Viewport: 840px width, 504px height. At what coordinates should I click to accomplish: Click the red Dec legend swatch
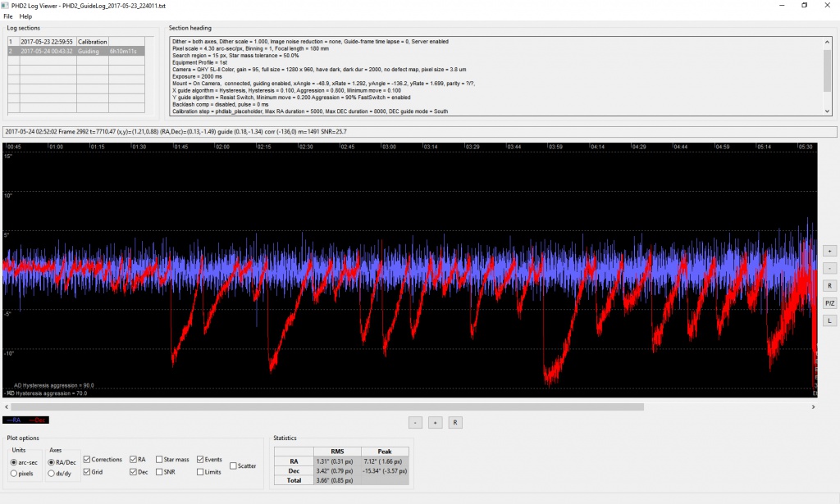38,420
